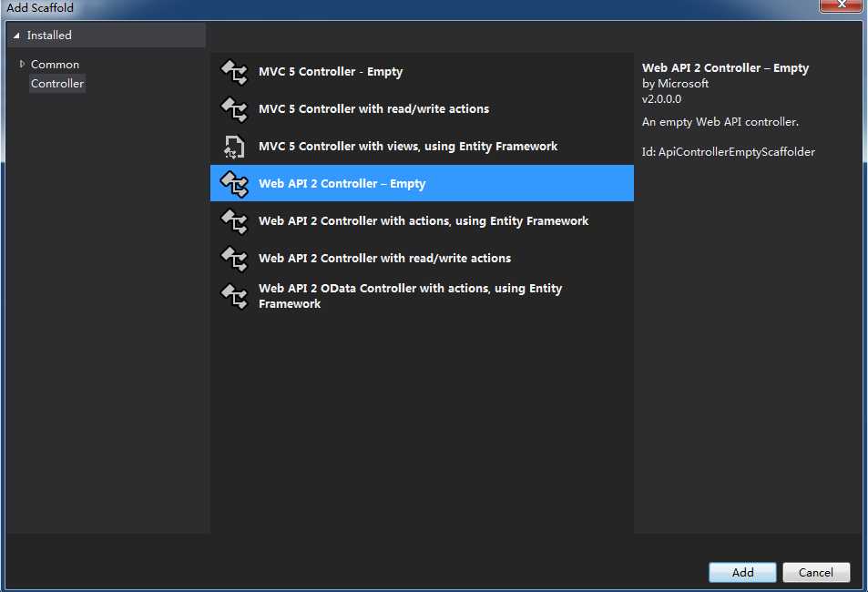
Task: Choose Web API 2 Controller with read/write actions
Action: click(422, 258)
